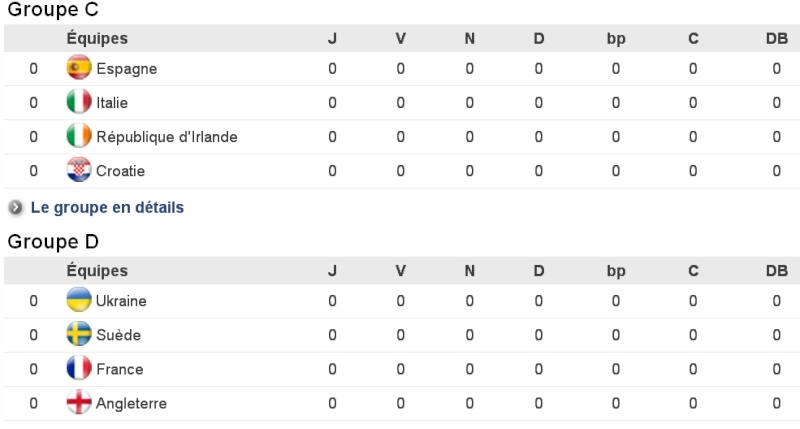Click the Croatie team name
Screen dimensions: 800x429
pyautogui.click(x=121, y=171)
